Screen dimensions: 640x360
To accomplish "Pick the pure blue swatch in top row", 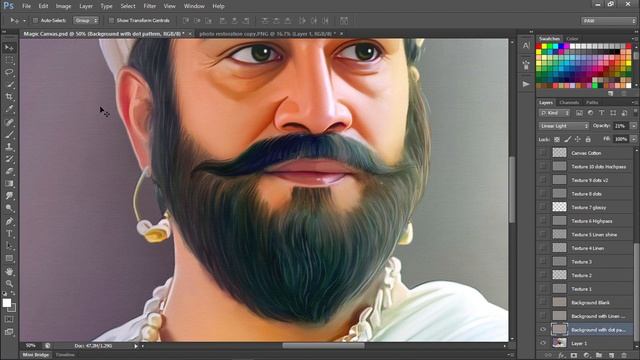I will click(x=561, y=47).
